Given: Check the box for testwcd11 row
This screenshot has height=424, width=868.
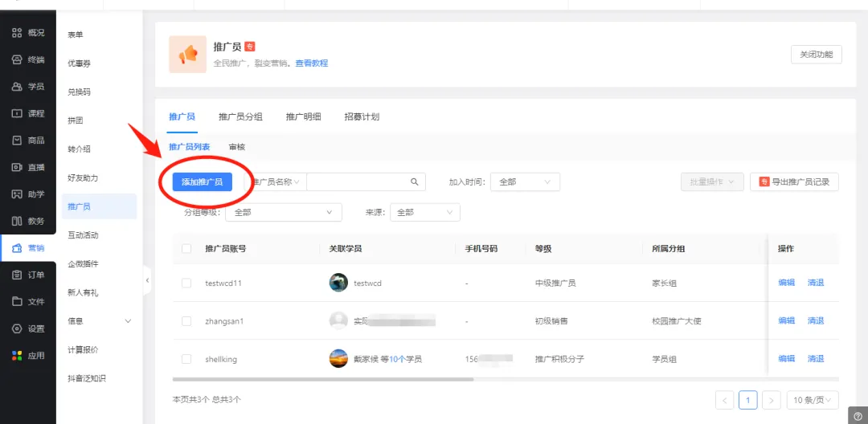Looking at the screenshot, I should coord(186,283).
